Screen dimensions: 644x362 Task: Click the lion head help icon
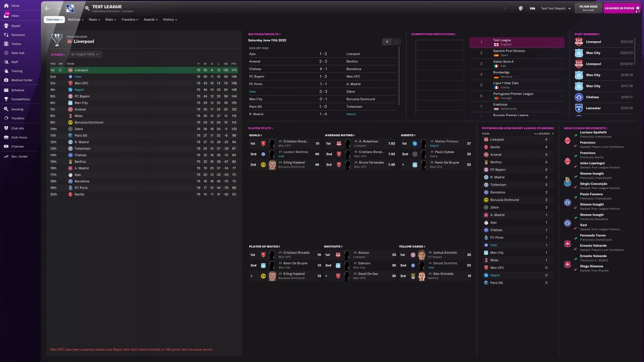[x=520, y=9]
